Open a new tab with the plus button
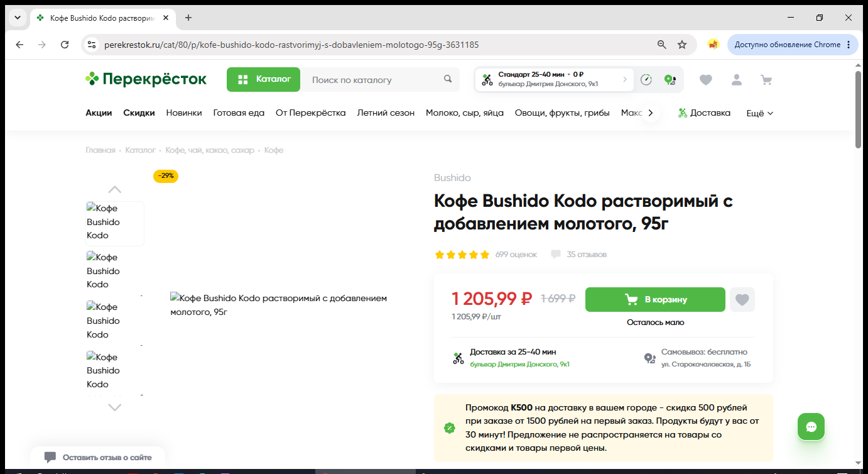Viewport: 868px width, 474px height. tap(188, 18)
